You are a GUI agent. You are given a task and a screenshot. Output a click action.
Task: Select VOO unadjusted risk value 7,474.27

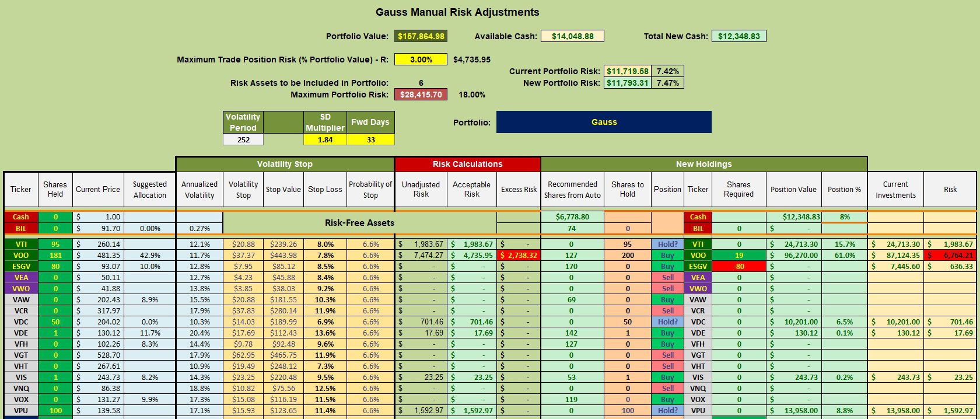click(x=421, y=255)
